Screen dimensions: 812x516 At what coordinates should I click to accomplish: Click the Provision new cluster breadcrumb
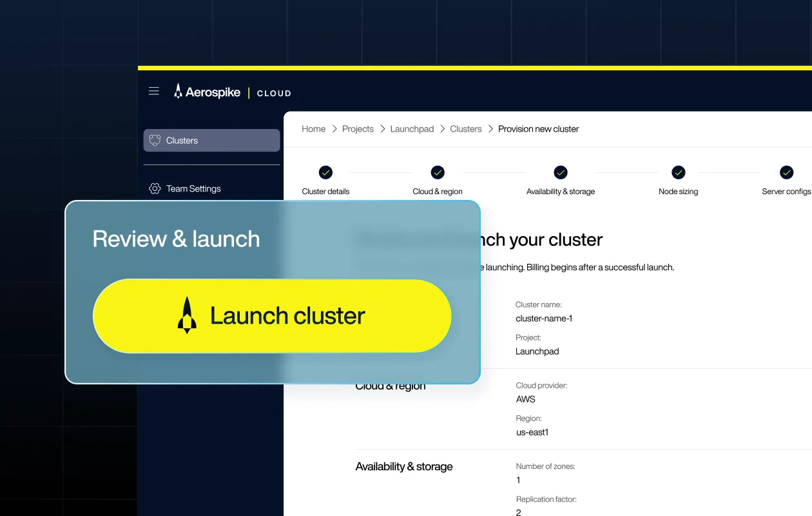[538, 129]
